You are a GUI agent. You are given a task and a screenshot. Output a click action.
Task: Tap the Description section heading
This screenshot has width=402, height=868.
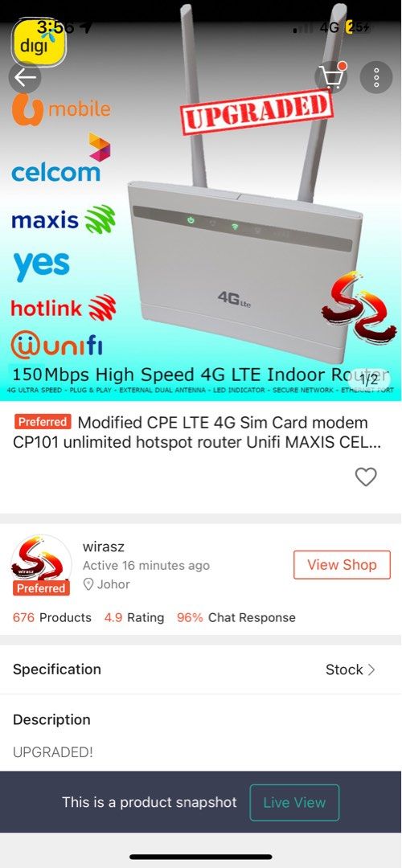click(x=51, y=719)
